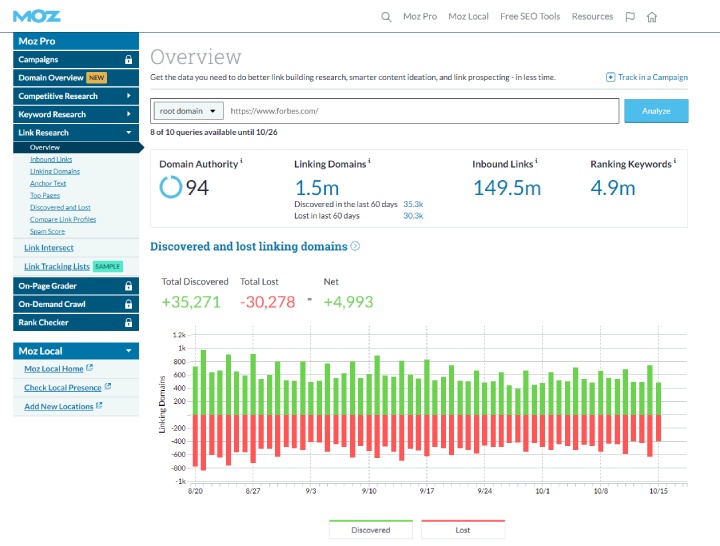The image size is (720, 546).
Task: Click the 149.5m Inbound Links value
Action: point(507,188)
